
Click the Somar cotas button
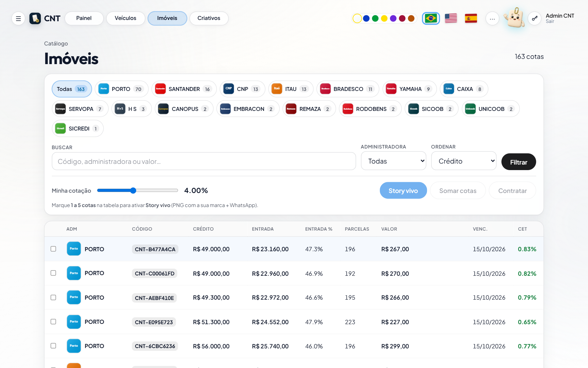pyautogui.click(x=458, y=191)
